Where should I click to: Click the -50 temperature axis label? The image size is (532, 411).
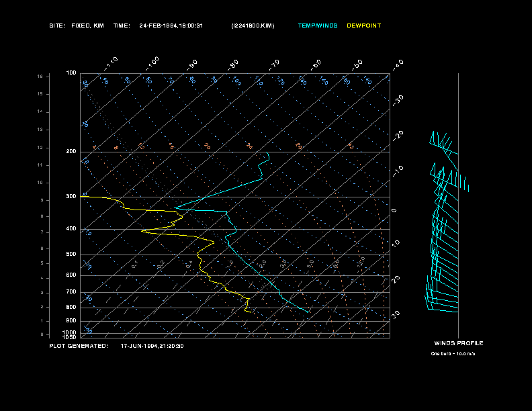point(357,65)
